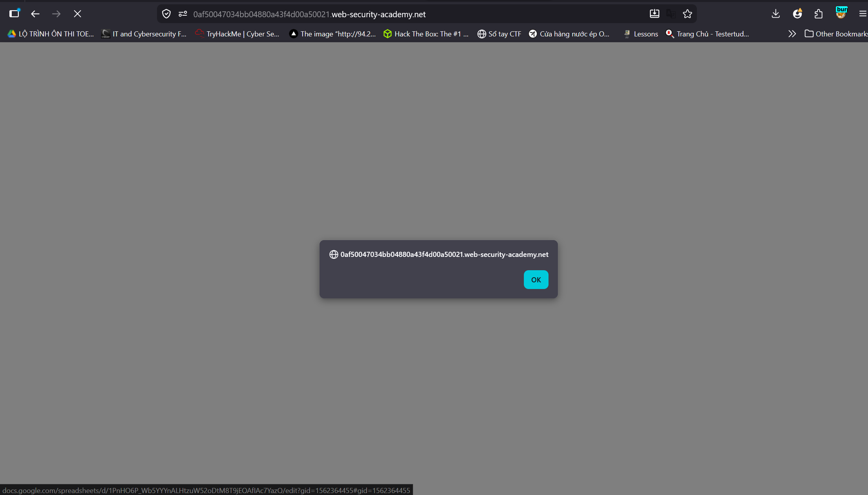
Task: Click the save page icon in address bar
Action: (x=655, y=14)
